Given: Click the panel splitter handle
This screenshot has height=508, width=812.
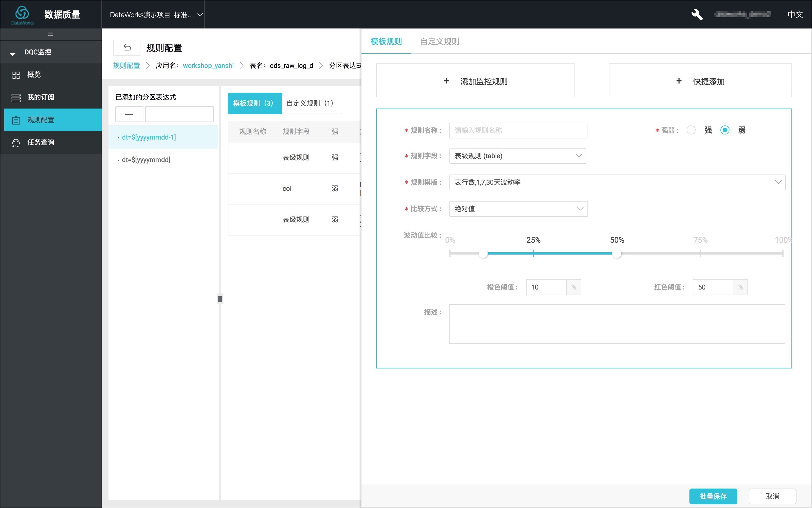Looking at the screenshot, I should (x=220, y=299).
